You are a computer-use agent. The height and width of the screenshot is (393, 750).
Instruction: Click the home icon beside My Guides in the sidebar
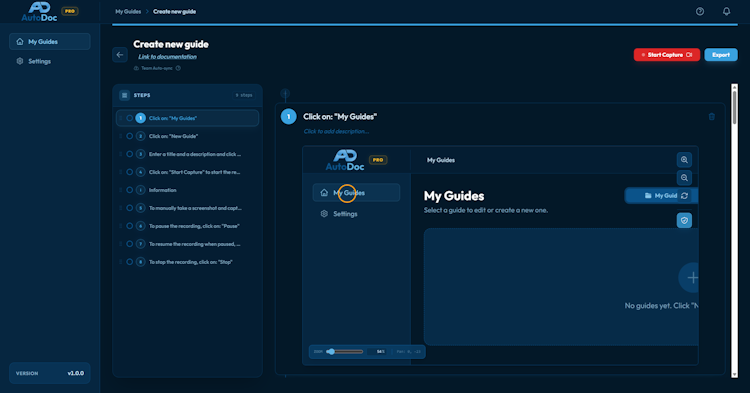click(x=20, y=42)
